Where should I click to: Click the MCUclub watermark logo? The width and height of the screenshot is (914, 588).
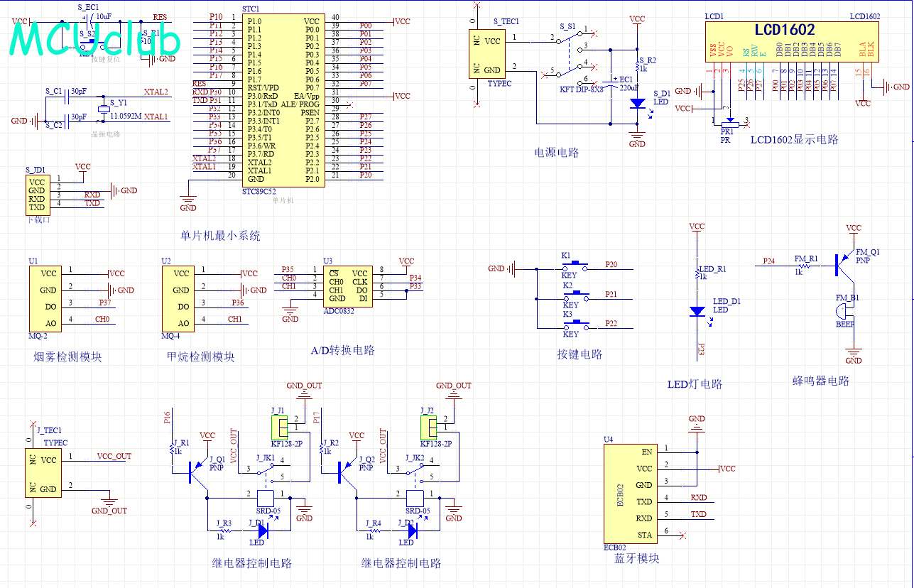pyautogui.click(x=94, y=38)
